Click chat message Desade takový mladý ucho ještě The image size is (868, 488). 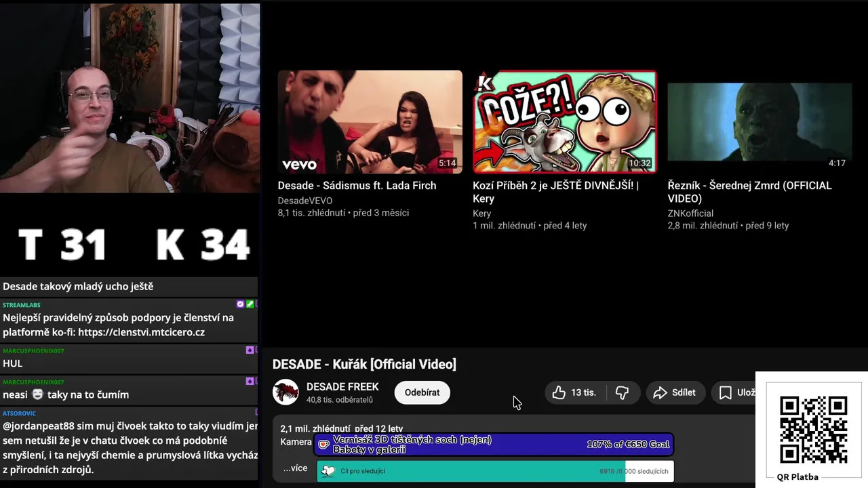78,287
